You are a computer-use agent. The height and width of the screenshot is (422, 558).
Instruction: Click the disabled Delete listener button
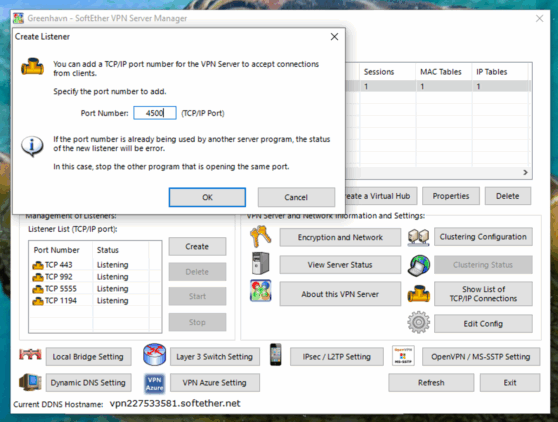pyautogui.click(x=197, y=272)
